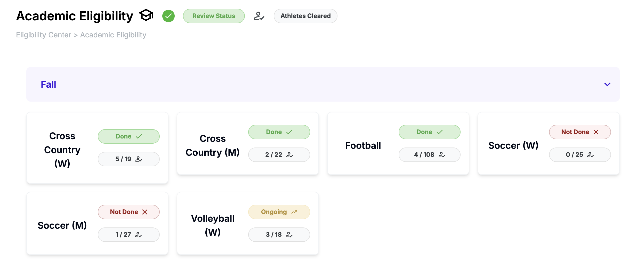Viewport: 644px width, 262px height.
Task: Click the trending arrow on Volleyball Ongoing badge
Action: [294, 212]
